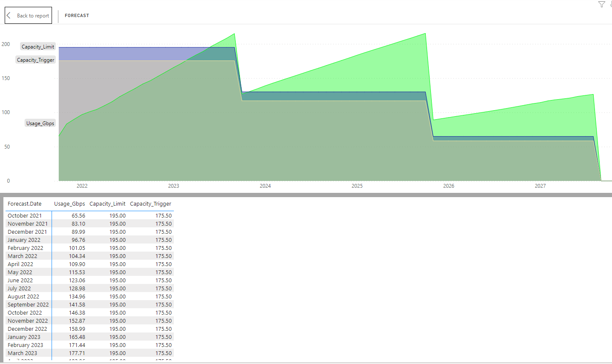Sort table by Usage_Gbps column header
The height and width of the screenshot is (364, 612).
click(x=69, y=204)
